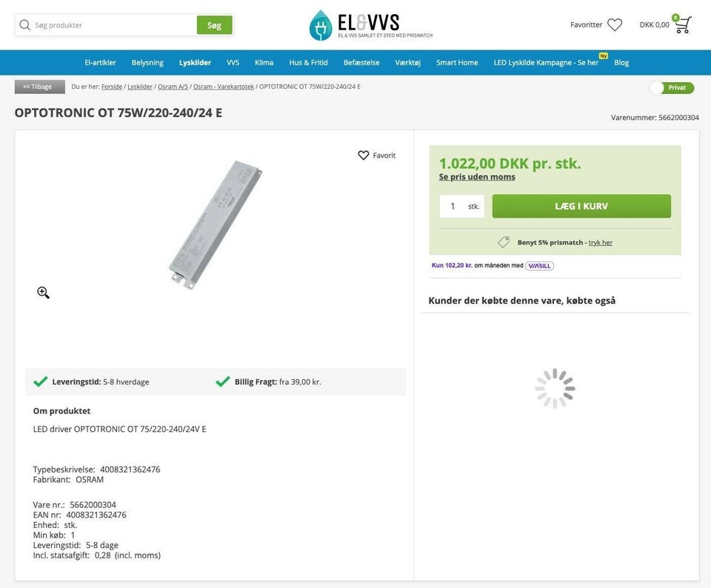
Task: Click the Favoritter heart icon in header
Action: click(615, 24)
